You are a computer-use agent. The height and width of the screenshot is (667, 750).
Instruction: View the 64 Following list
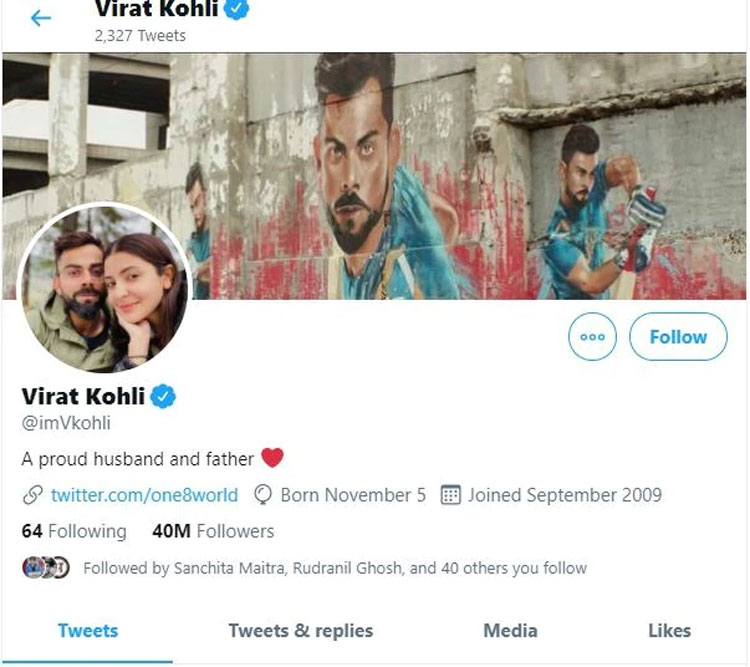[74, 531]
